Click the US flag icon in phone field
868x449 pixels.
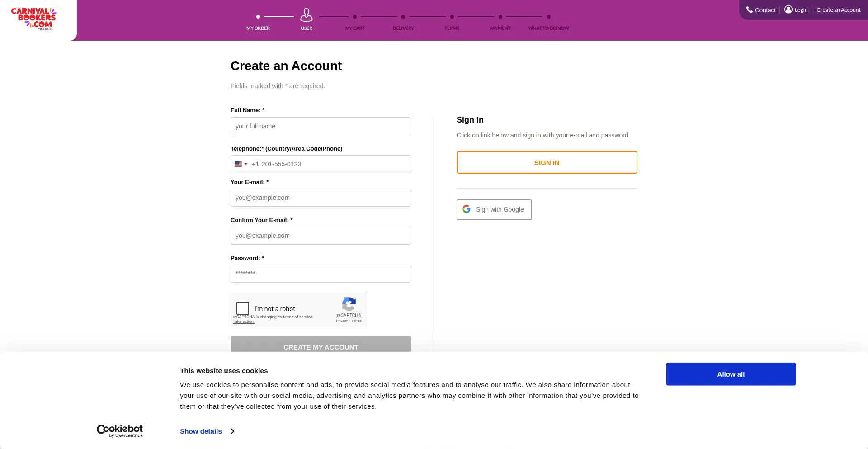239,164
